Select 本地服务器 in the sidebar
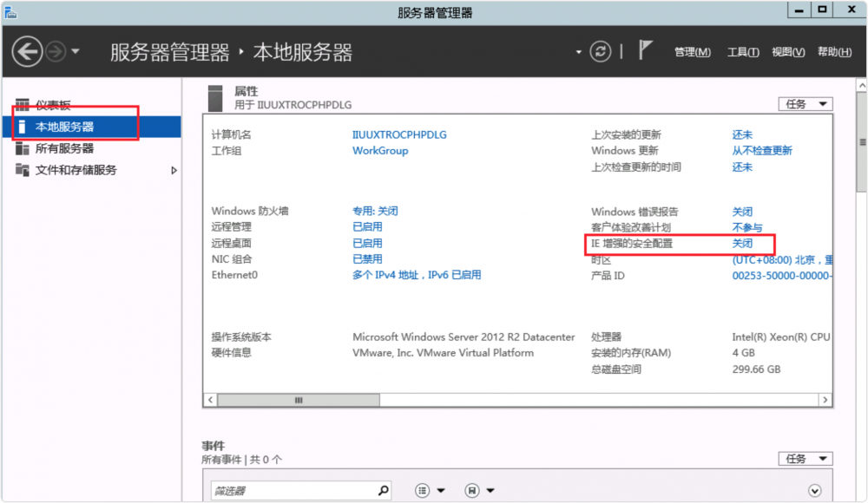 click(65, 127)
